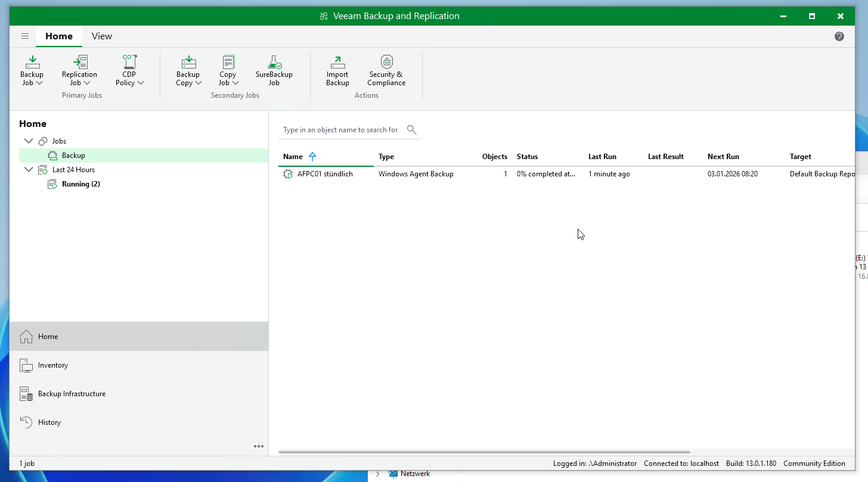This screenshot has width=868, height=482.
Task: Click the Backup Copy ribbon icon
Action: 188,63
